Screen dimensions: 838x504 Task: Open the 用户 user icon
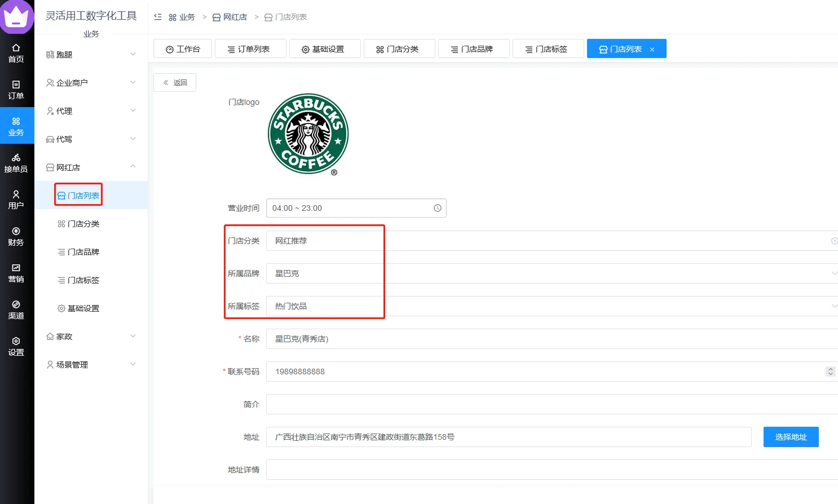pyautogui.click(x=16, y=200)
